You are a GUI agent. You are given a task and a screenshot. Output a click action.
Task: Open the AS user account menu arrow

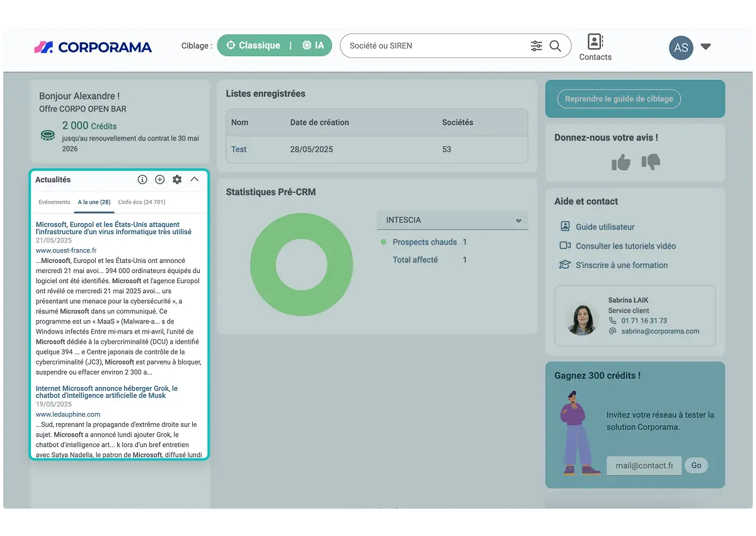(706, 47)
